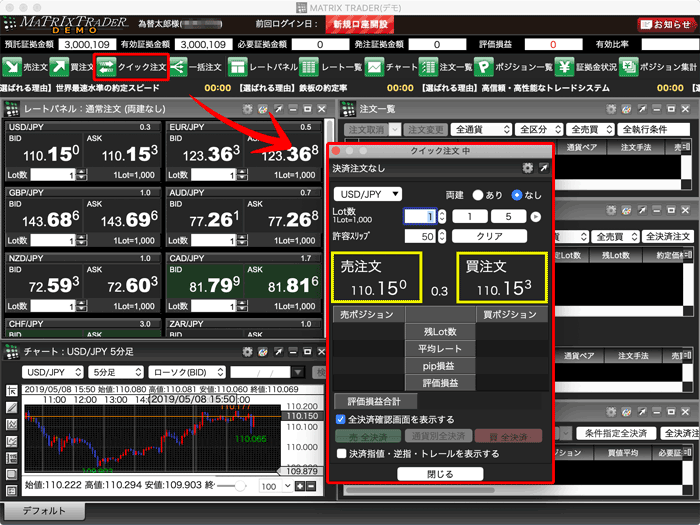
Task: Open 全区分 filter dropdown
Action: [x=539, y=129]
